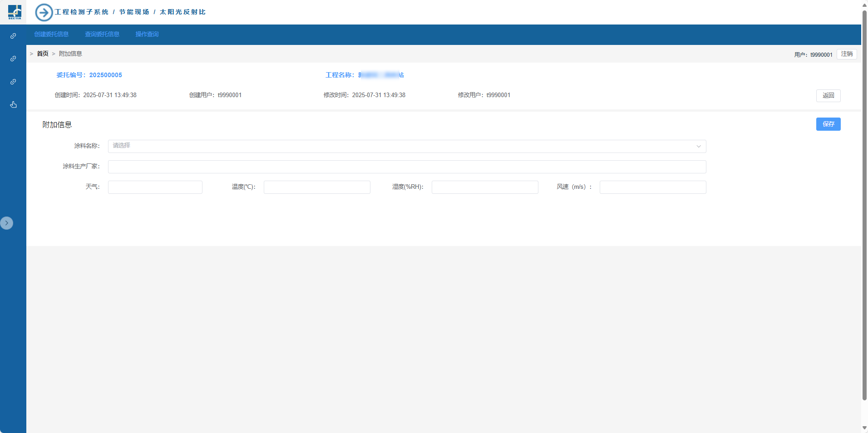Click the 返回 button
This screenshot has width=868, height=433.
[828, 96]
